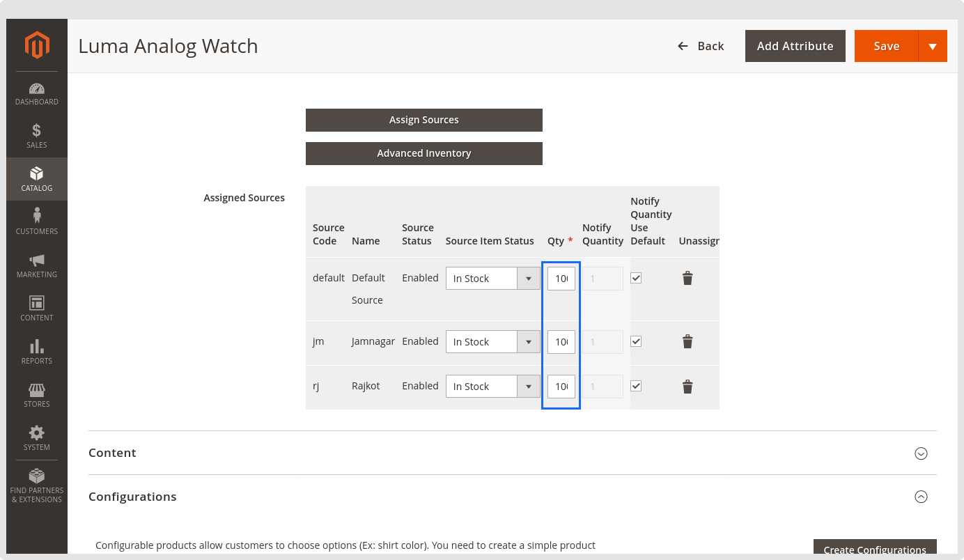Click the Magento logo icon
The width and height of the screenshot is (964, 560).
(x=37, y=45)
